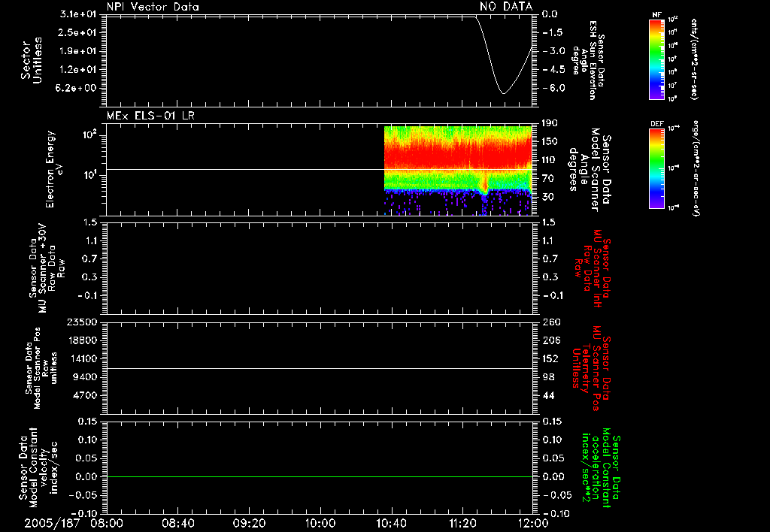Image resolution: width=770 pixels, height=532 pixels.
Task: Click the '98' telemetry tick label
Action: [x=548, y=377]
